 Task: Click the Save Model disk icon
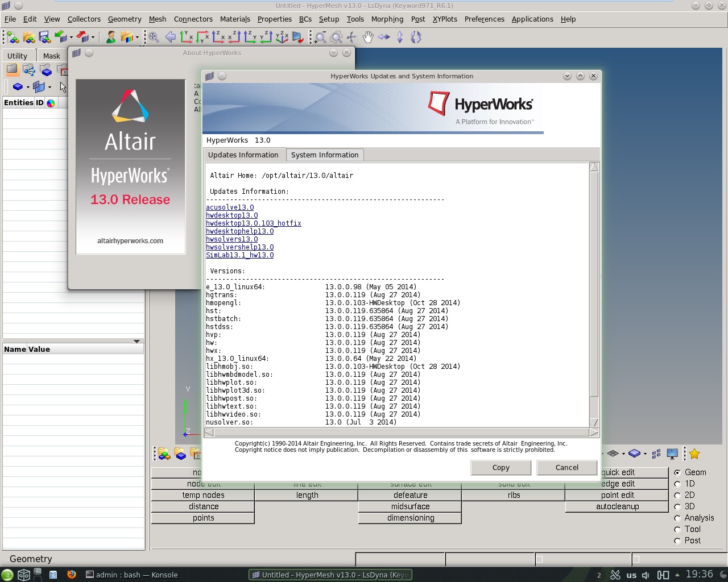[45, 38]
